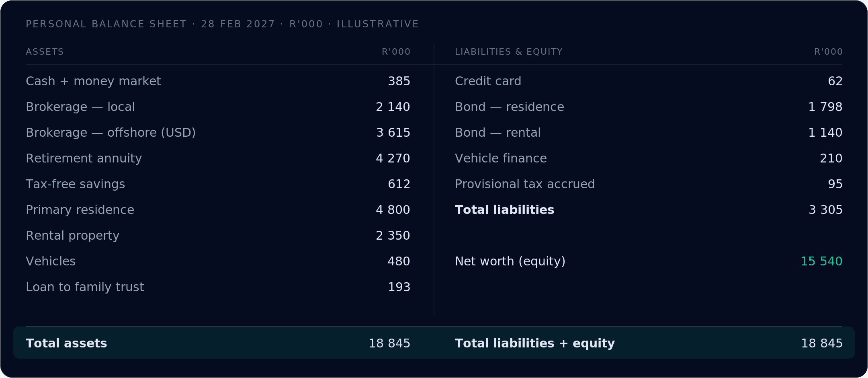868x378 pixels.
Task: Click the value 2 140
Action: [x=393, y=107]
